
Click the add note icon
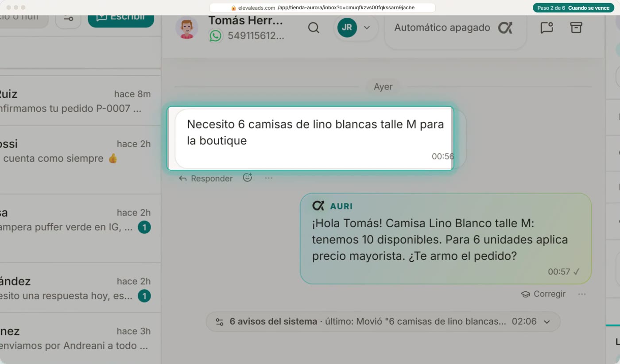tap(547, 27)
